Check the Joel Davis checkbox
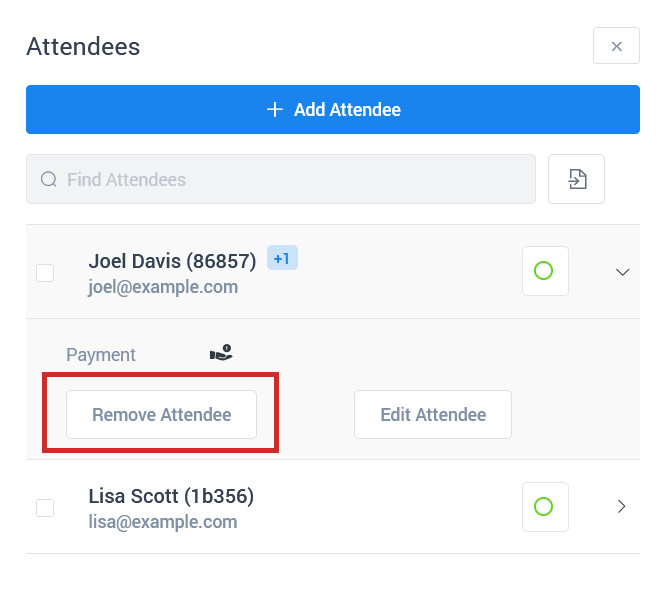The image size is (670, 604). 45,273
